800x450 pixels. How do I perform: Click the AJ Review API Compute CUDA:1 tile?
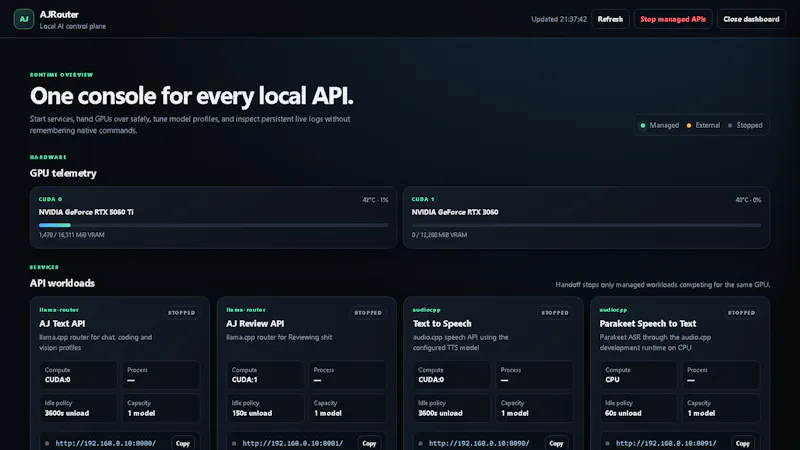tap(265, 375)
